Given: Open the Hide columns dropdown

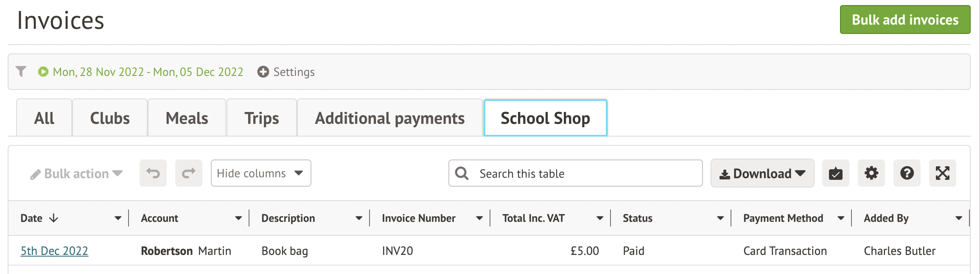Looking at the screenshot, I should 260,173.
